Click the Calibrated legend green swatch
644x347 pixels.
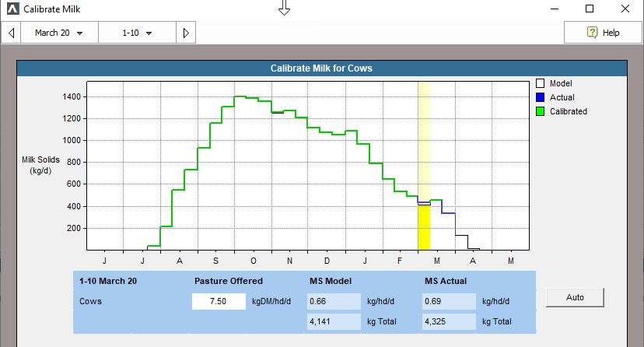540,111
